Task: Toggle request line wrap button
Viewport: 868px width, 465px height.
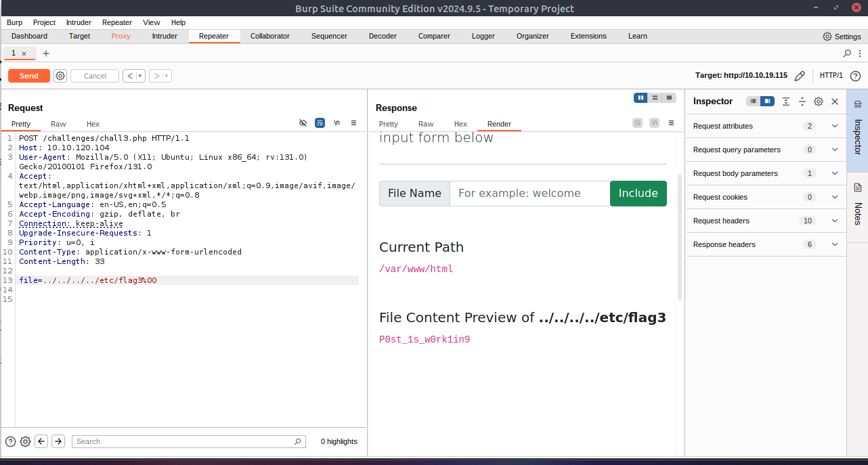Action: click(x=320, y=123)
